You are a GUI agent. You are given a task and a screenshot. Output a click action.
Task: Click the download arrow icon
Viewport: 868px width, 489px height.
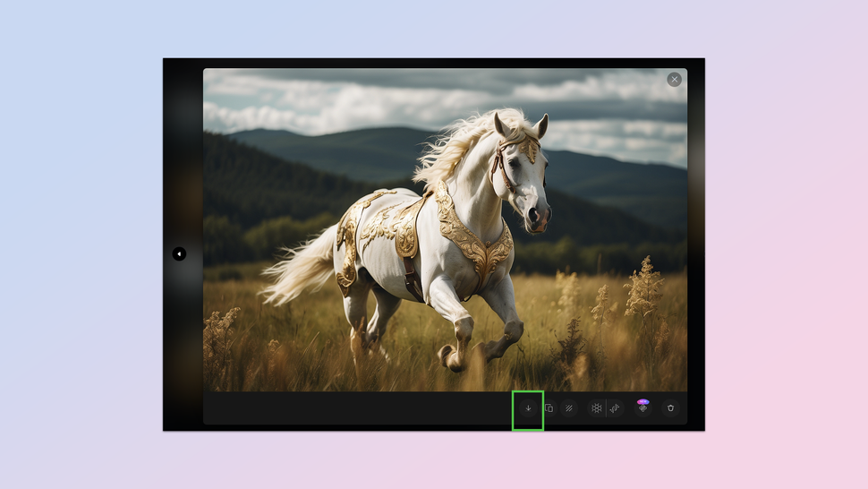tap(528, 408)
